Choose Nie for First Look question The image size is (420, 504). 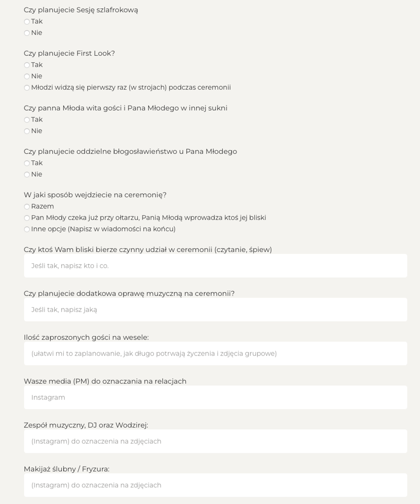point(27,76)
